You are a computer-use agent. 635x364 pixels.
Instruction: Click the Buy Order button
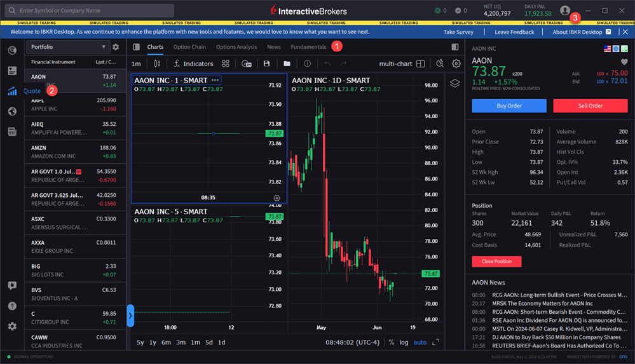509,105
